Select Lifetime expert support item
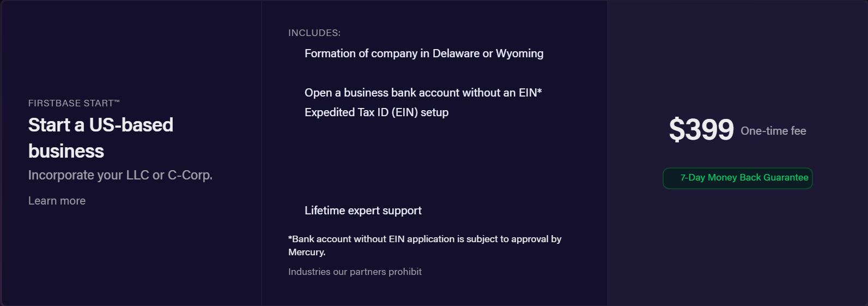This screenshot has height=306, width=868. [x=363, y=211]
